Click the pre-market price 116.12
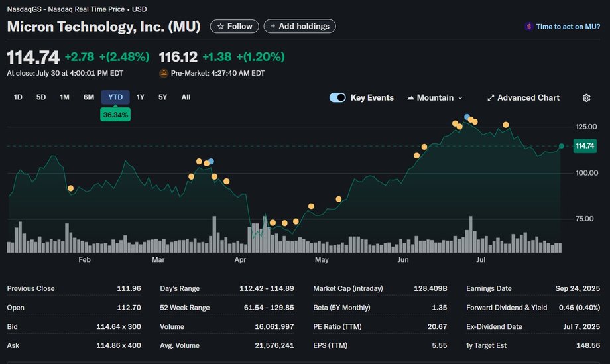The height and width of the screenshot is (364, 610). (x=178, y=57)
